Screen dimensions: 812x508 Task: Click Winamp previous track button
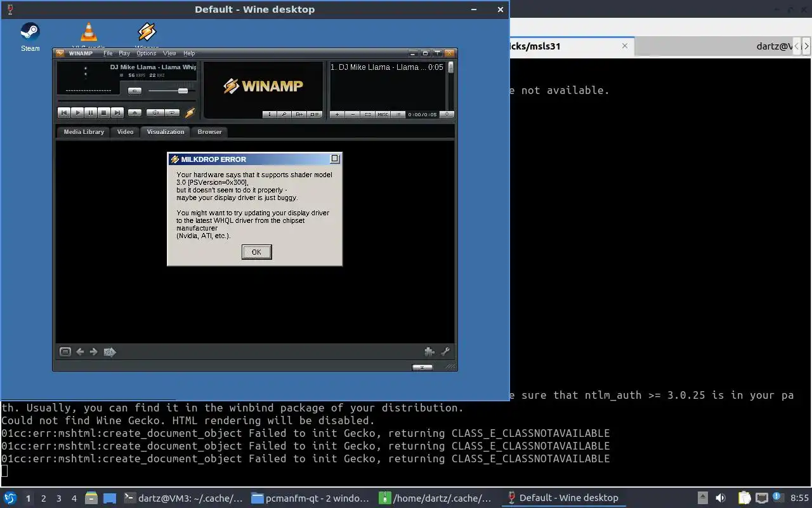coord(63,112)
